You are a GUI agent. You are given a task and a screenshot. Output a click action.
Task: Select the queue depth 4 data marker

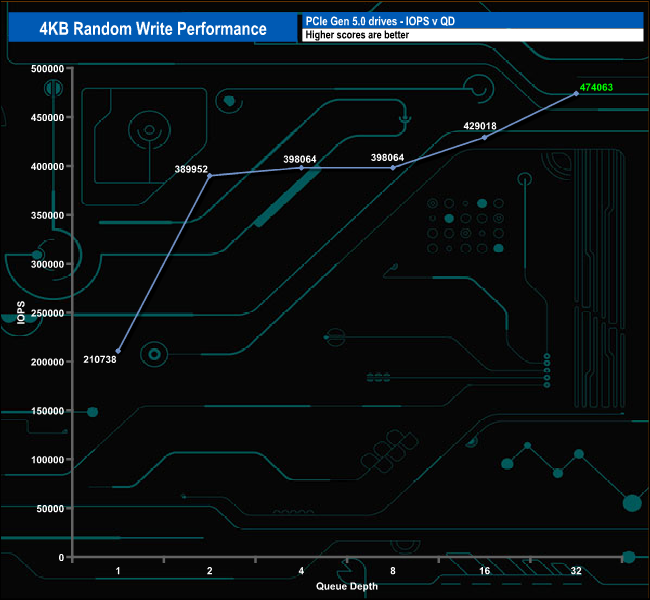coord(301,168)
